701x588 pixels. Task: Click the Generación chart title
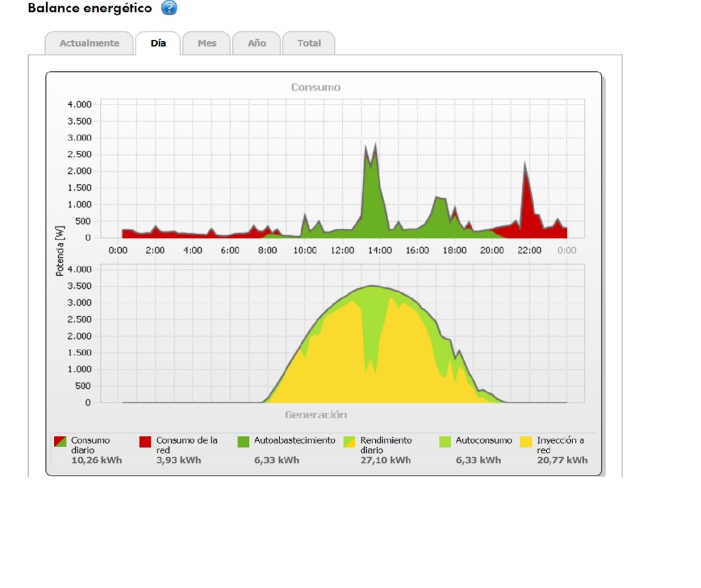[x=316, y=415]
